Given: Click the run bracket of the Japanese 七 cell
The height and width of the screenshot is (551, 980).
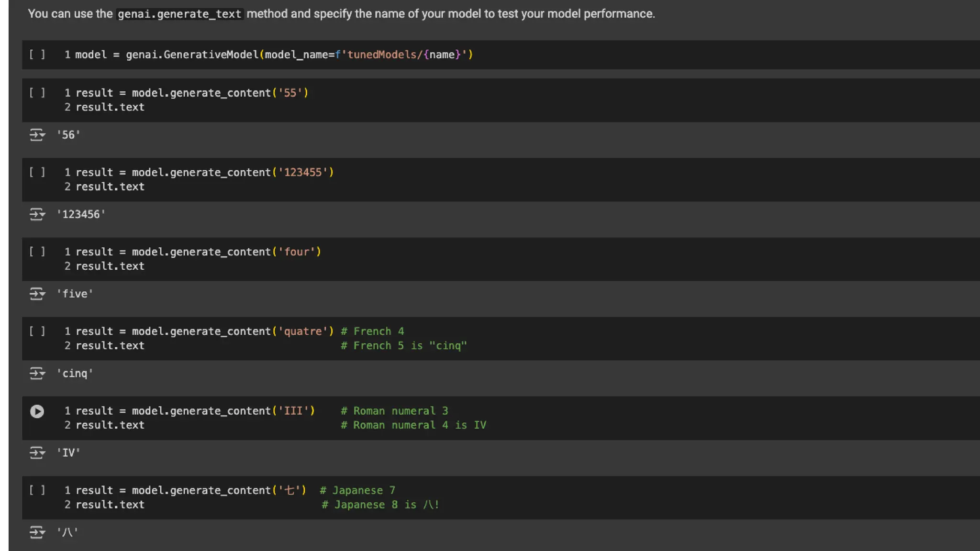Looking at the screenshot, I should pos(37,490).
